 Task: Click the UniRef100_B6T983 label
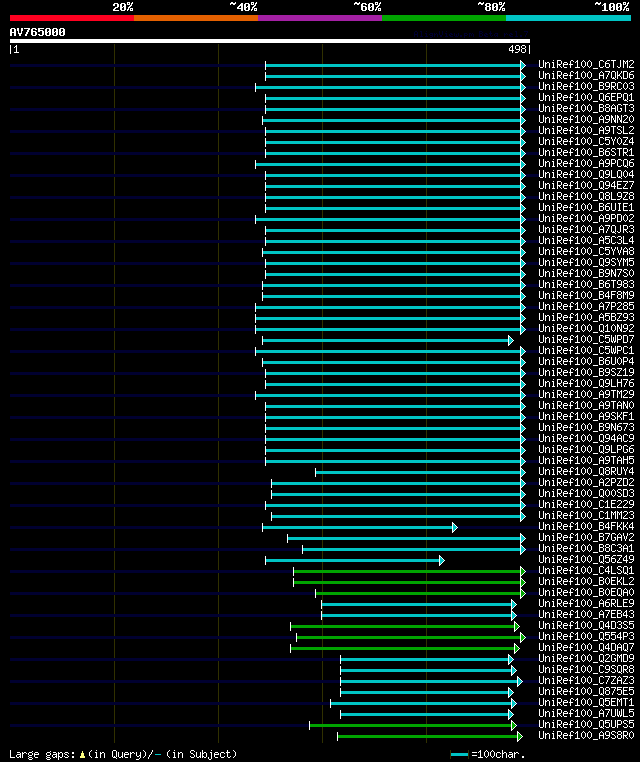[586, 284]
